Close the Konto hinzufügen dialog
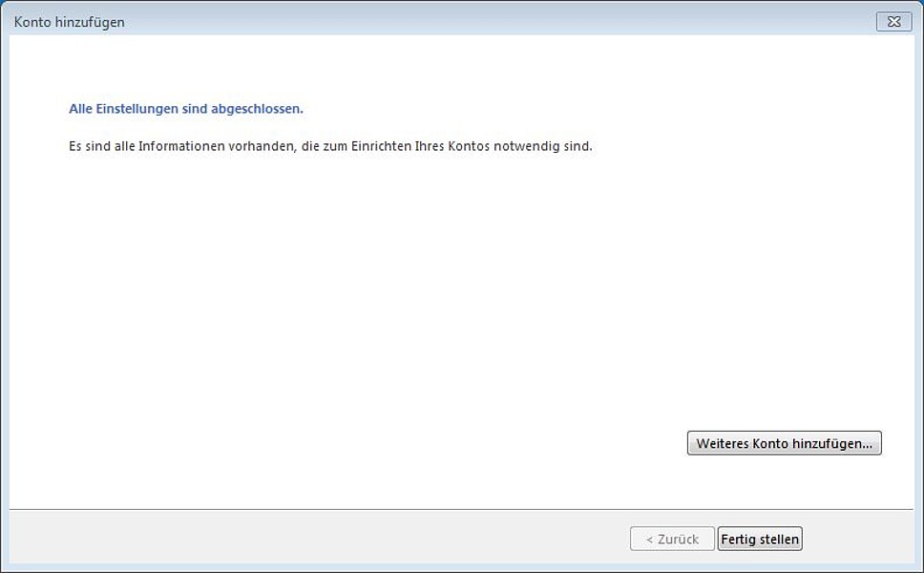 [x=894, y=21]
